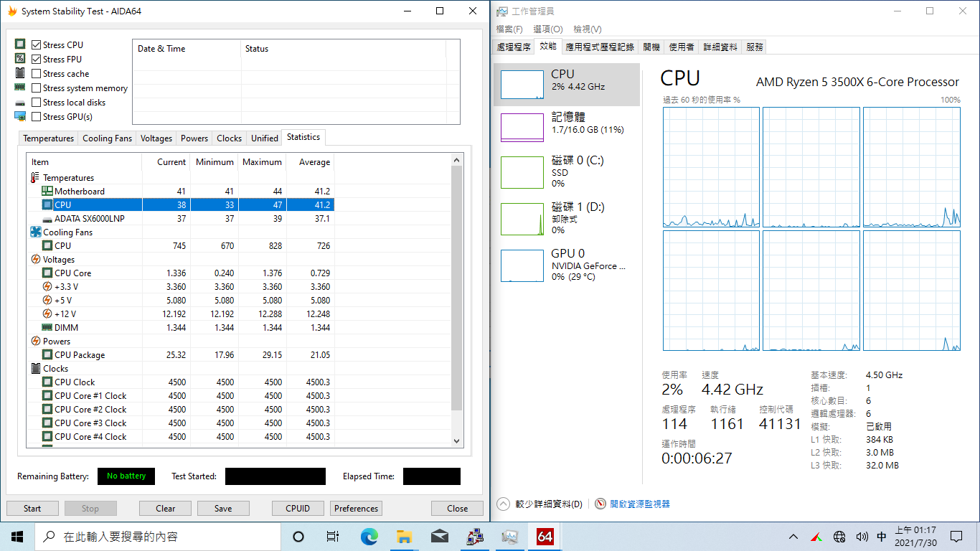This screenshot has height=551, width=980.
Task: Select 磁碟 0 (C:) in sidebar
Action: point(567,172)
